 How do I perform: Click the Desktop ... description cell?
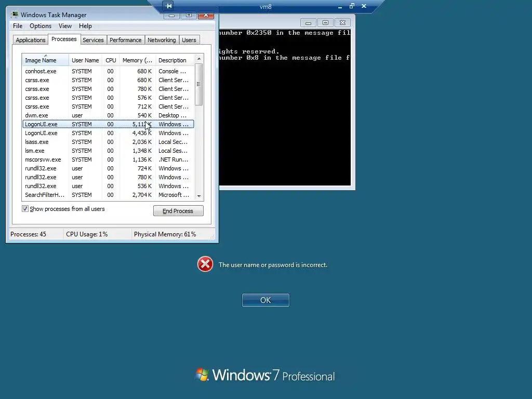tap(172, 115)
